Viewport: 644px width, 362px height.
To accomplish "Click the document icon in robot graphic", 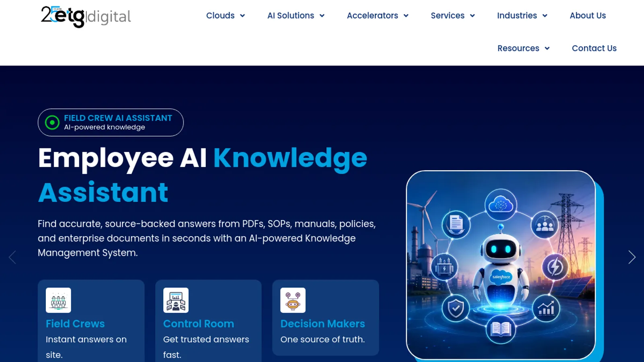I will coord(456,224).
